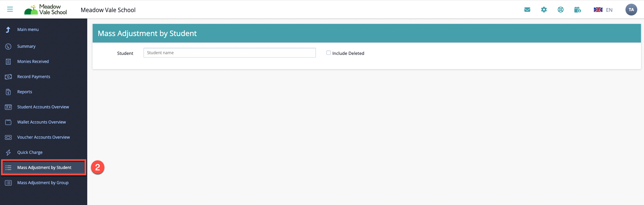Click the Main menu up arrow icon
This screenshot has width=644, height=205.
click(x=8, y=30)
